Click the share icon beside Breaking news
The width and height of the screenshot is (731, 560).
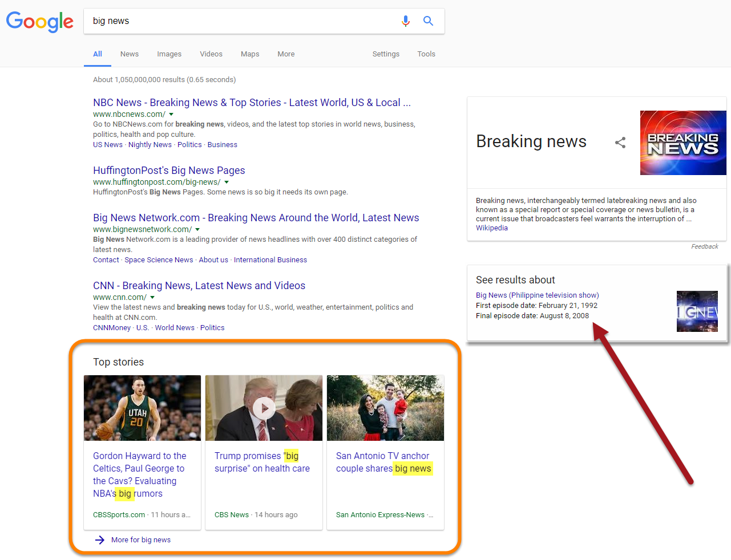620,143
